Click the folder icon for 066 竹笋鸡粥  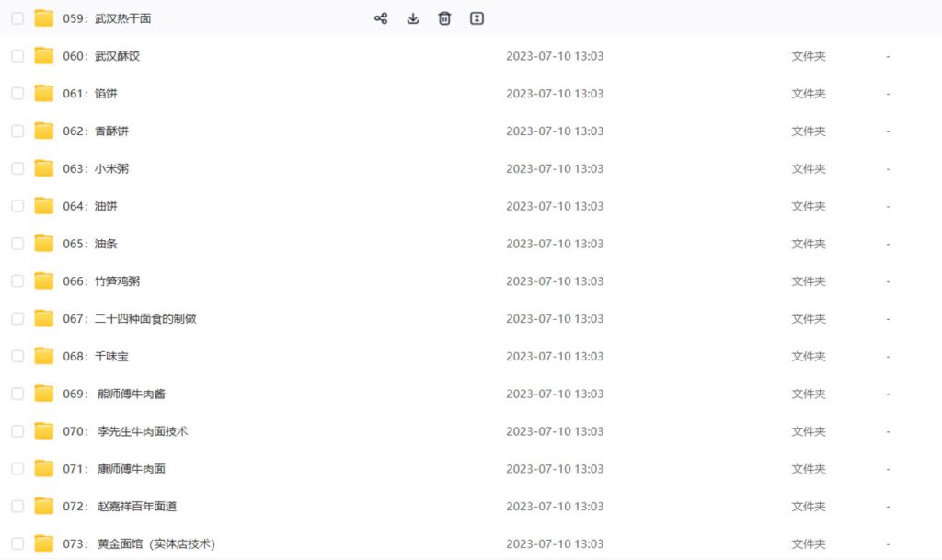[x=44, y=280]
